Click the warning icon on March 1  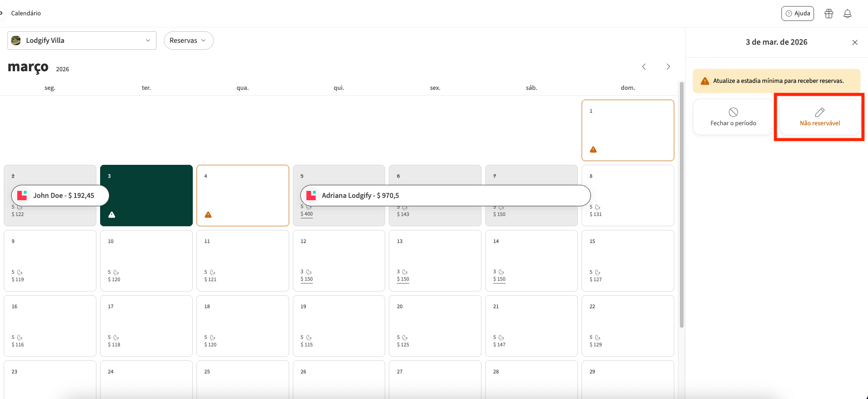coord(593,149)
